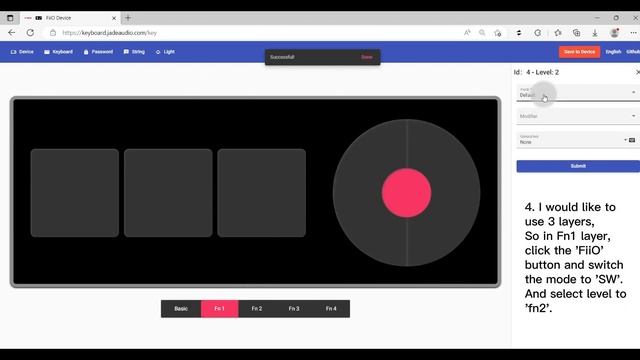640x360 pixels.
Task: Reload the page with the refresh icon
Action: pyautogui.click(x=30, y=33)
